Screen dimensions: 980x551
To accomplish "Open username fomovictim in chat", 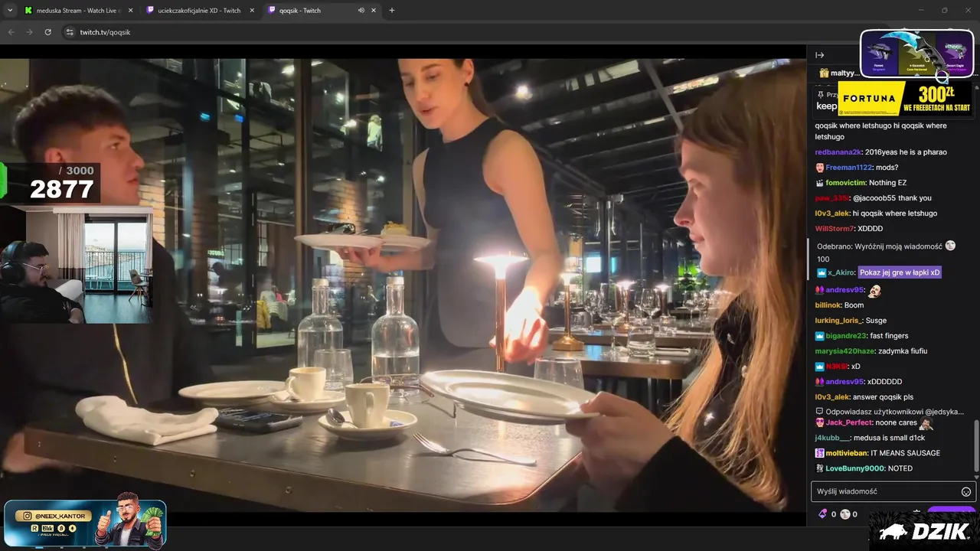I will tap(845, 183).
